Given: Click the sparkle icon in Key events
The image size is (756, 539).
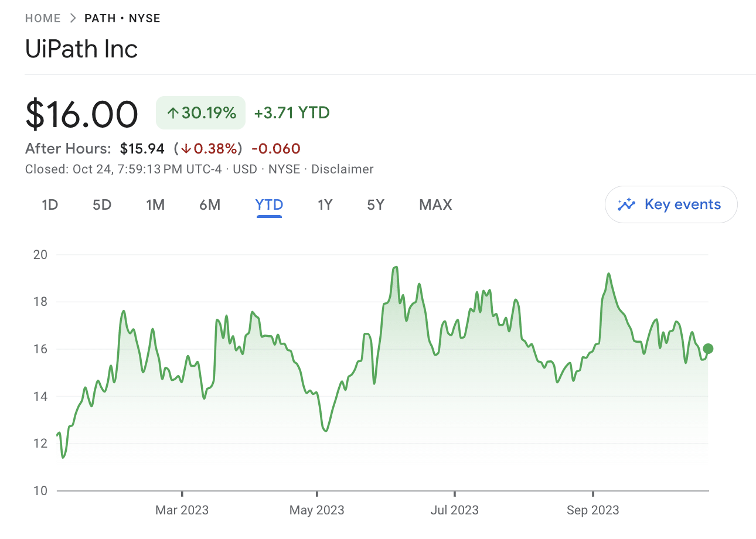Looking at the screenshot, I should coord(626,204).
